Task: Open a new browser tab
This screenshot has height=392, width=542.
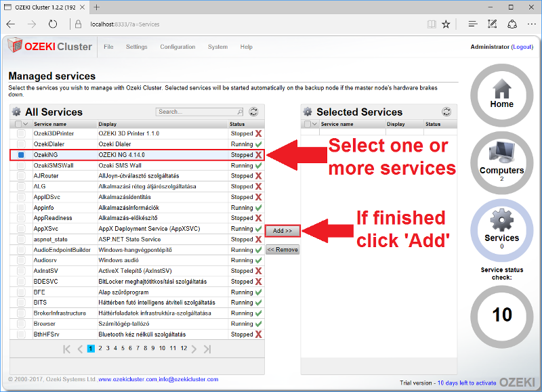Action: [96, 7]
